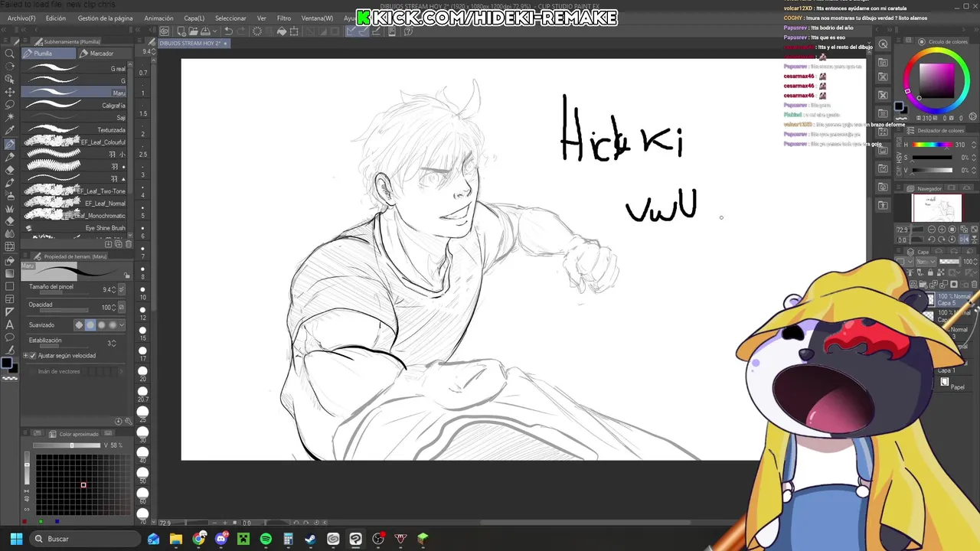Image resolution: width=980 pixels, height=551 pixels.
Task: Toggle snap to grid in command bar
Action: point(374,31)
